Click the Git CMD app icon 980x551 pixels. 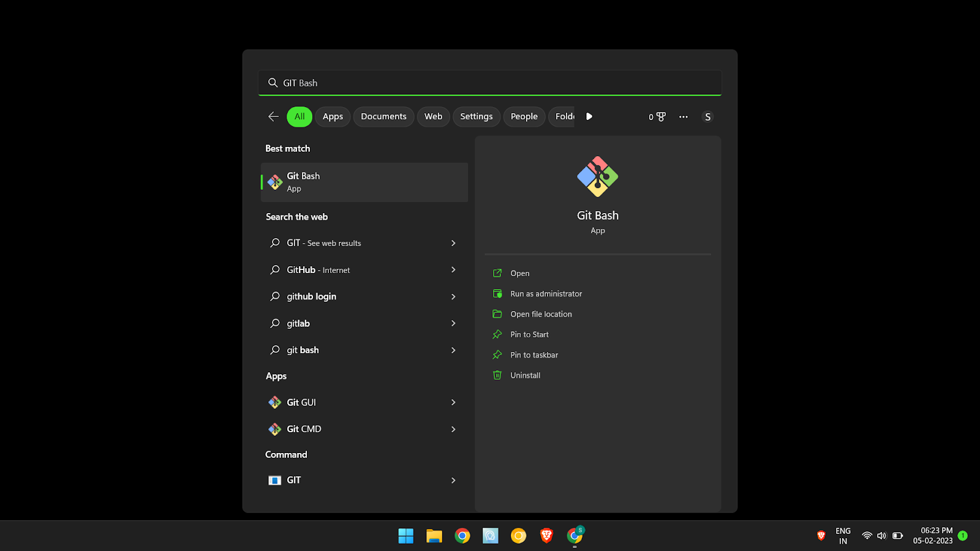tap(275, 429)
